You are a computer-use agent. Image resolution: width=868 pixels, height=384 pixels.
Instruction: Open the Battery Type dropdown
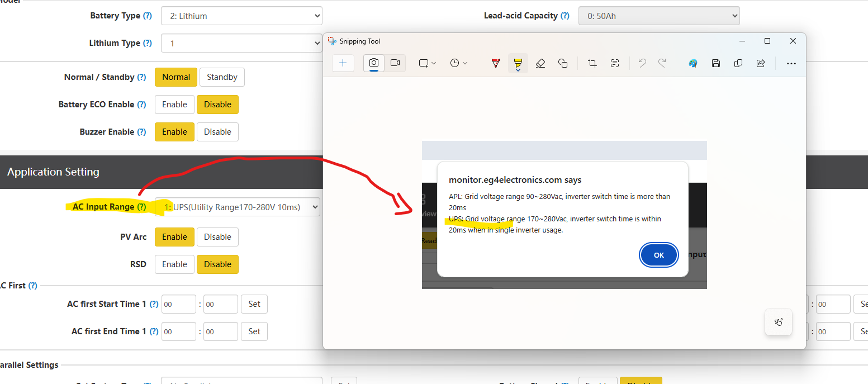point(241,16)
